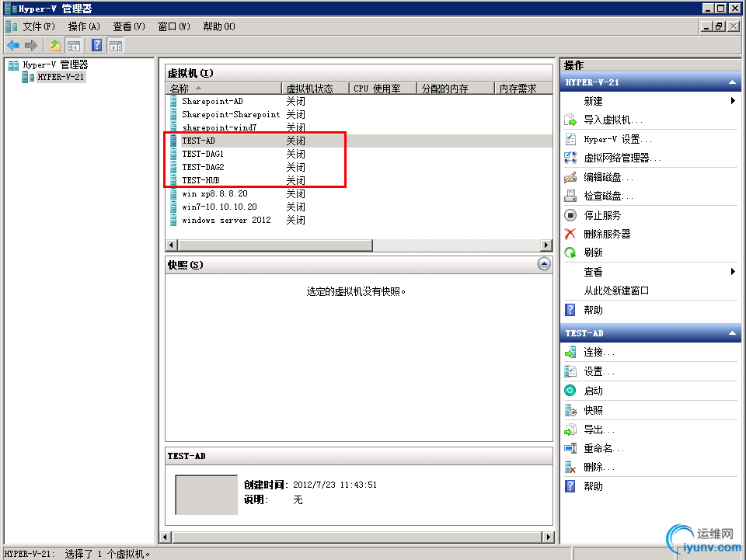
Task: Select the Sharepoint-AD virtual machine
Action: (212, 101)
